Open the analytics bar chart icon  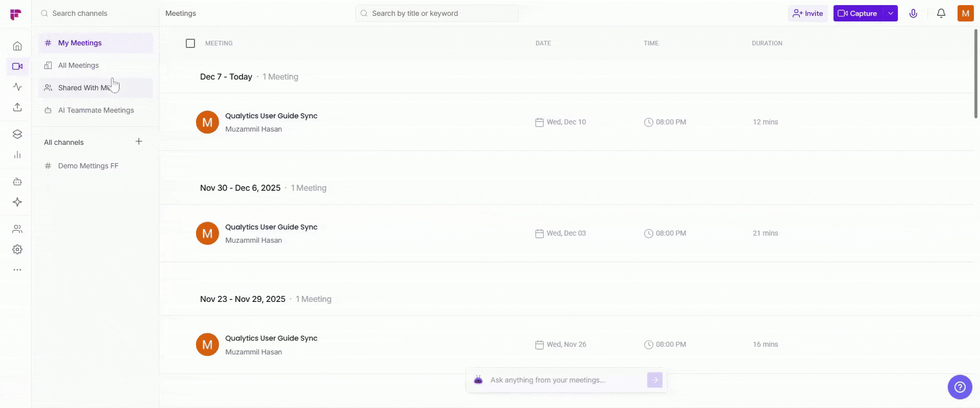click(x=17, y=155)
